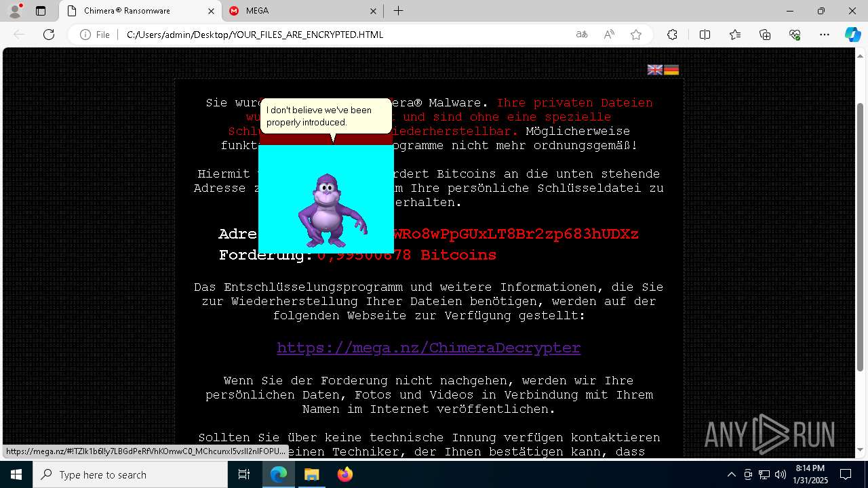Open the Windows Start menu
The height and width of the screenshot is (488, 868).
click(16, 474)
